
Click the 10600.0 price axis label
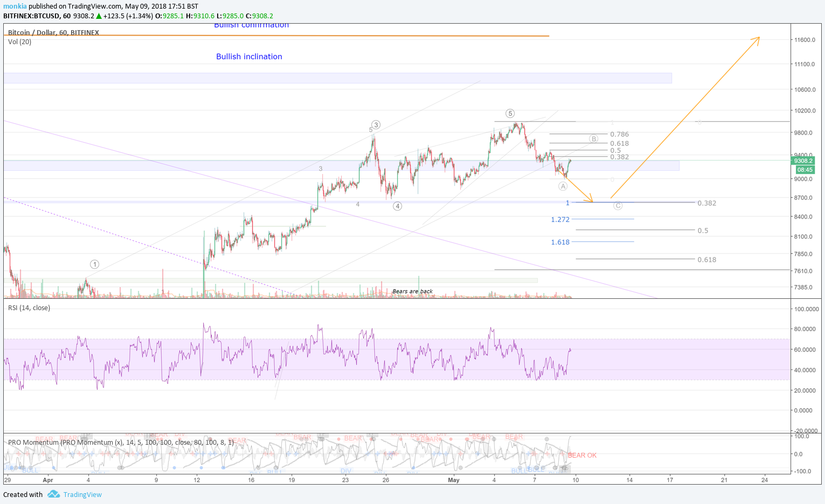tap(805, 90)
